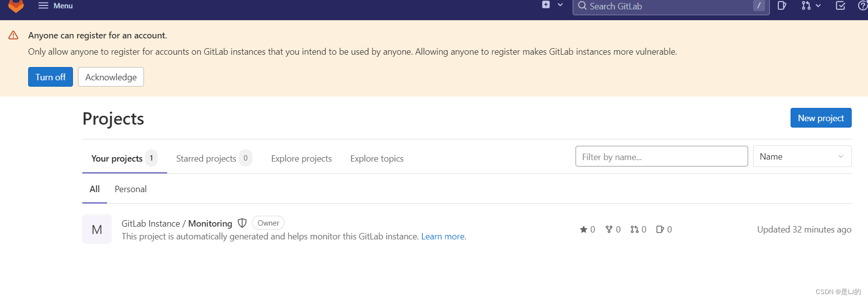Open Explore projects tab
This screenshot has width=868, height=300.
click(301, 159)
